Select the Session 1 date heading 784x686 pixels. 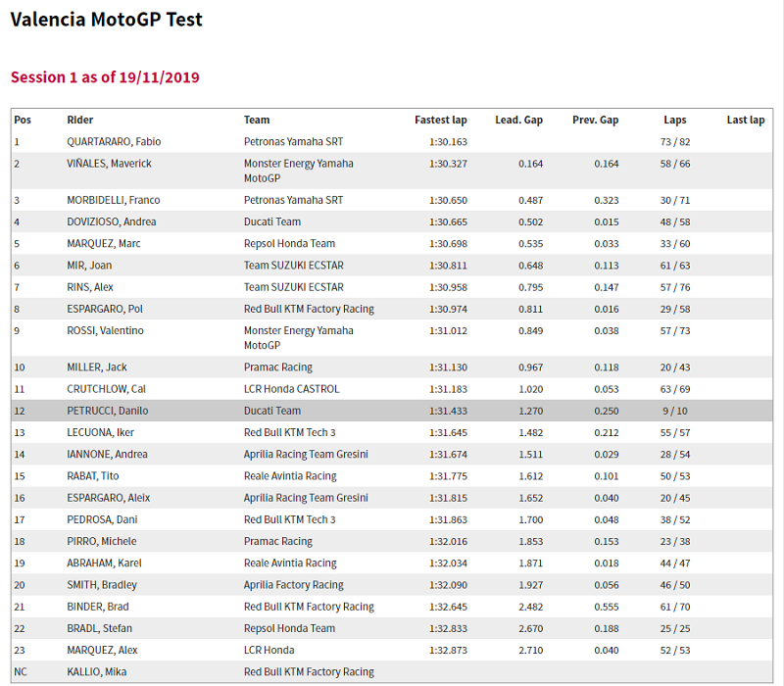(x=105, y=77)
